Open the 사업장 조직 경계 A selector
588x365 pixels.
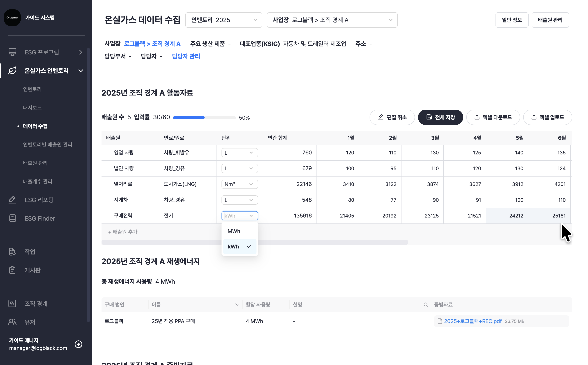[332, 20]
